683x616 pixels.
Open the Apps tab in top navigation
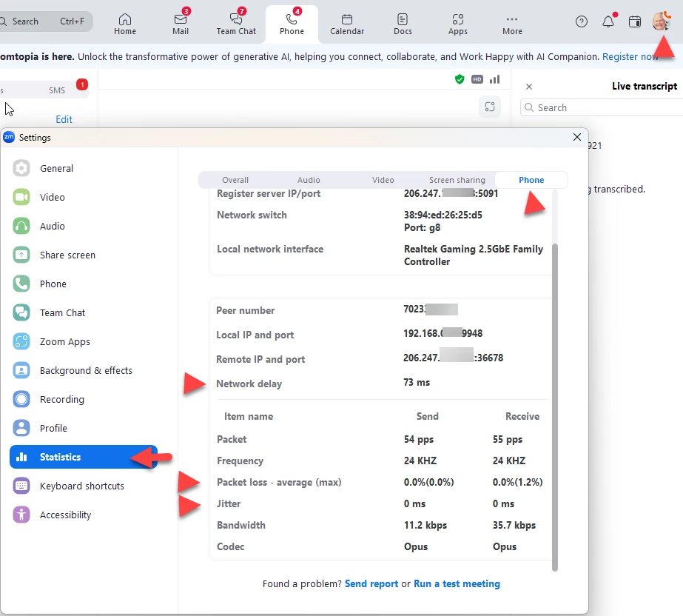tap(458, 24)
